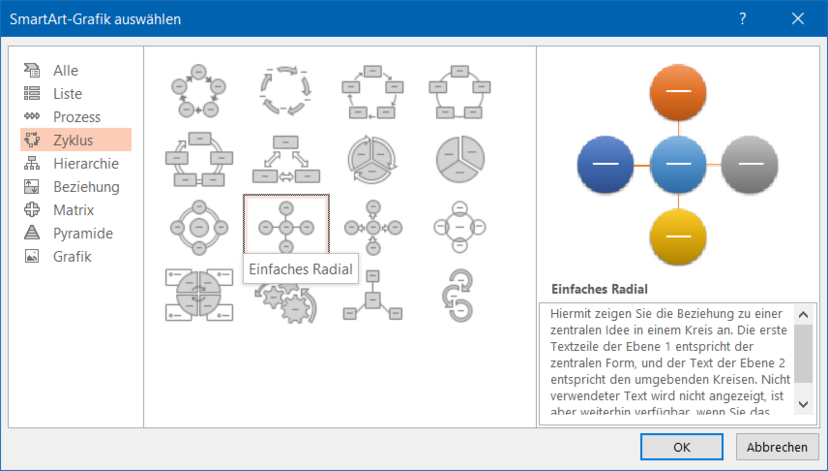Click the large Einfaches Radial preview graphic
The image size is (828, 471).
(678, 164)
